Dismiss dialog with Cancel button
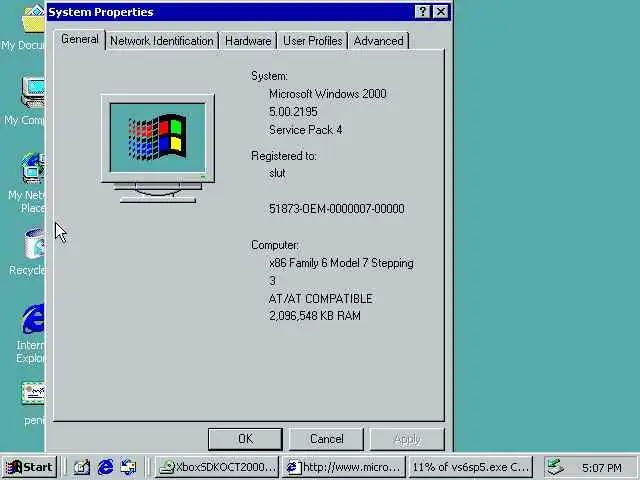 click(326, 439)
